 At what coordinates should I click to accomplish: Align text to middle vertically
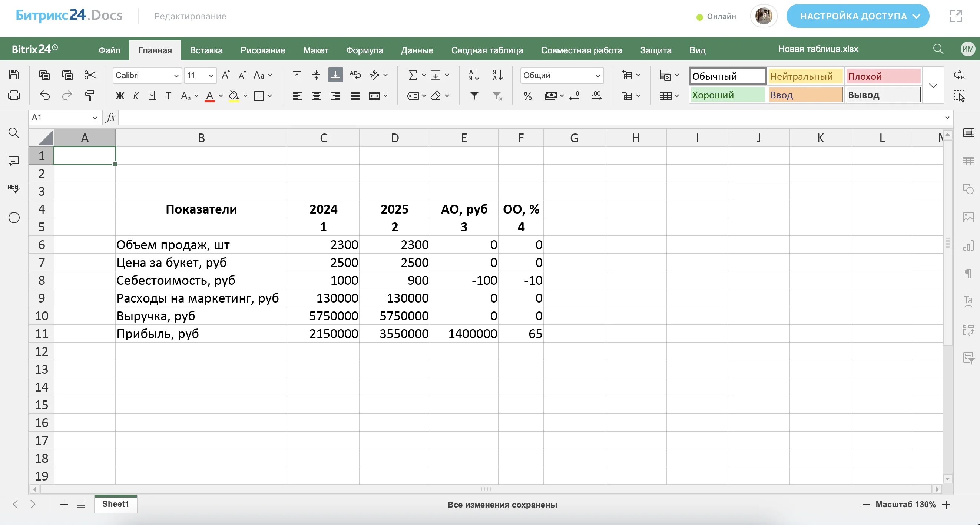click(x=316, y=75)
